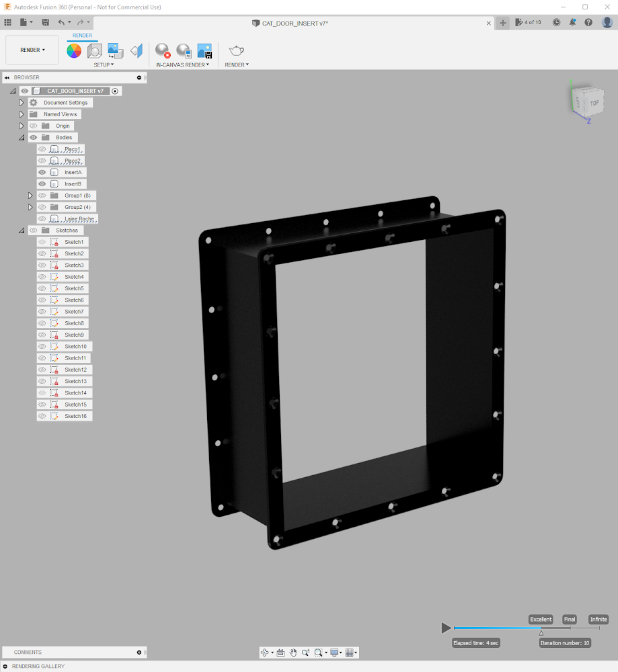Image resolution: width=618 pixels, height=672 pixels.
Task: Open the Capture Image tool
Action: [204, 50]
